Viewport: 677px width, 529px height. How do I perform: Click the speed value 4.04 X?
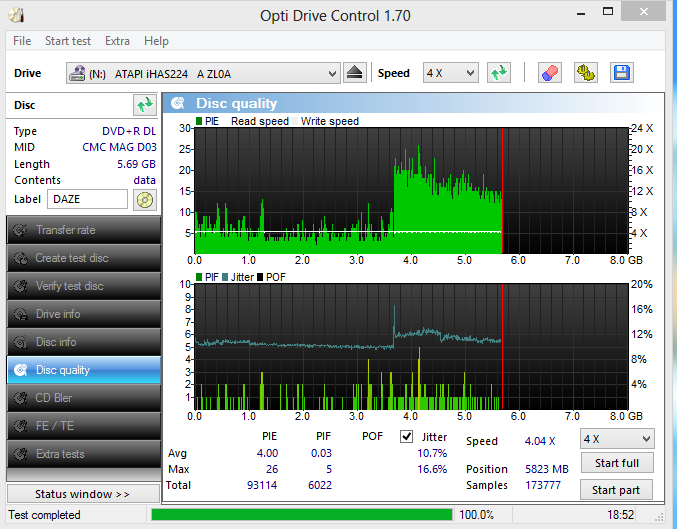tap(540, 441)
